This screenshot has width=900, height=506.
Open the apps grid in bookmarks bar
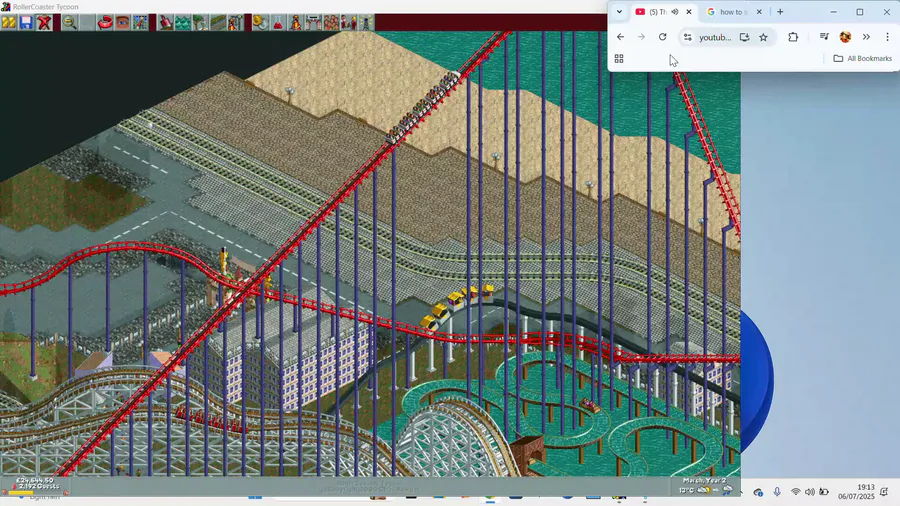point(619,59)
